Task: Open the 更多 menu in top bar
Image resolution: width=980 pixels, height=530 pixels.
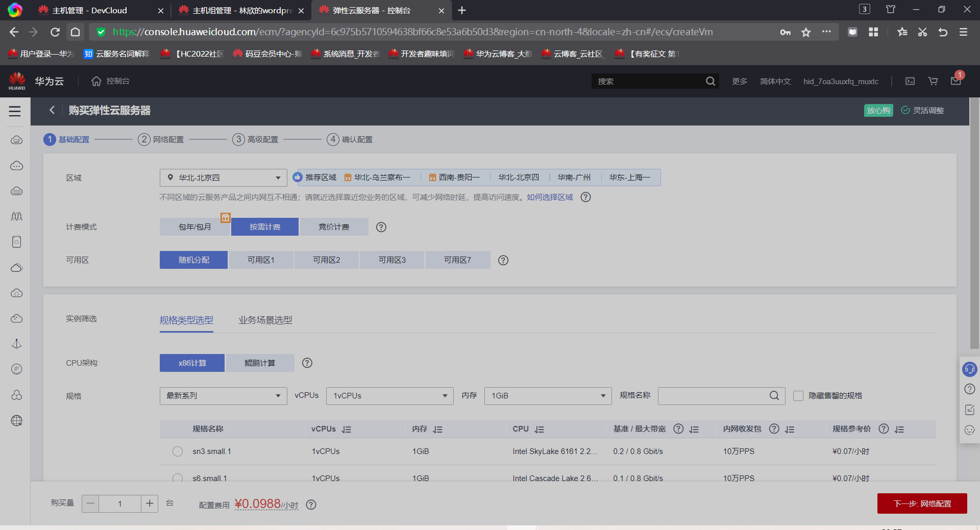Action: 740,81
